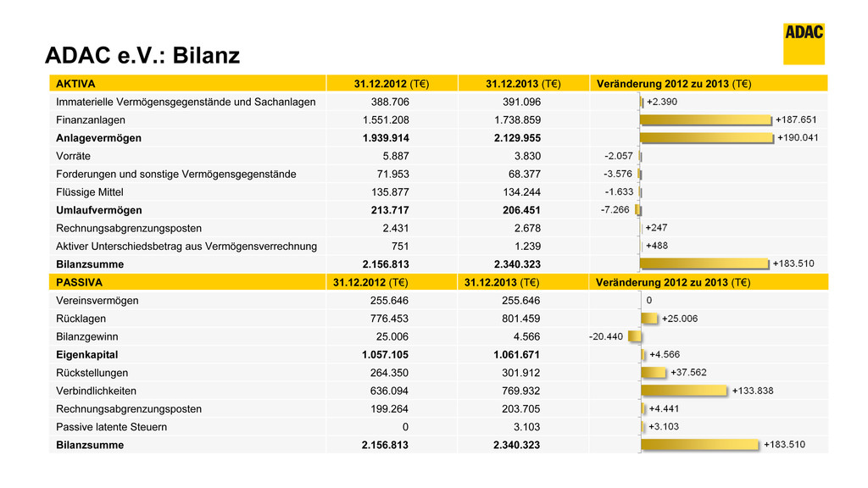Click Umlaufvermögen 2013 value 206.451
Viewport: 868px width, 488px height.
(521, 210)
